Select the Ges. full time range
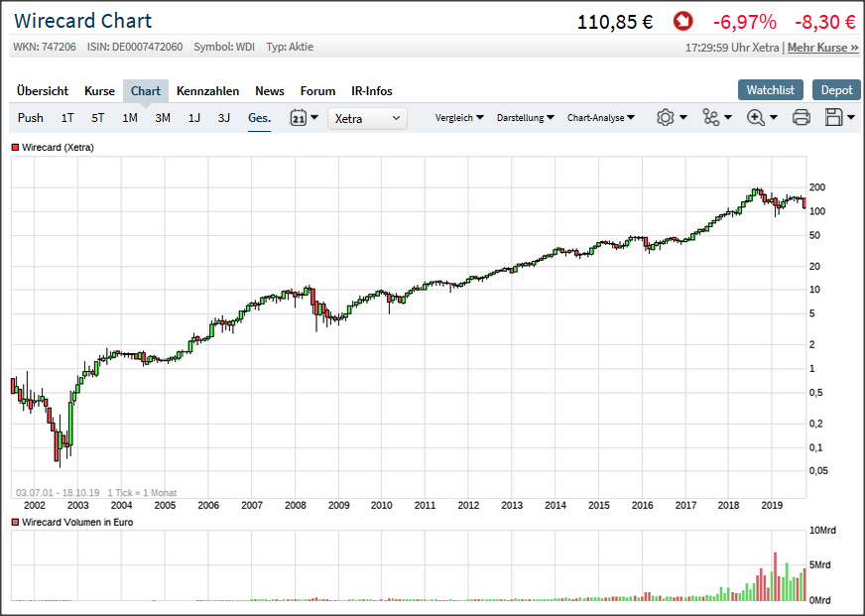Image resolution: width=865 pixels, height=616 pixels. tap(259, 118)
